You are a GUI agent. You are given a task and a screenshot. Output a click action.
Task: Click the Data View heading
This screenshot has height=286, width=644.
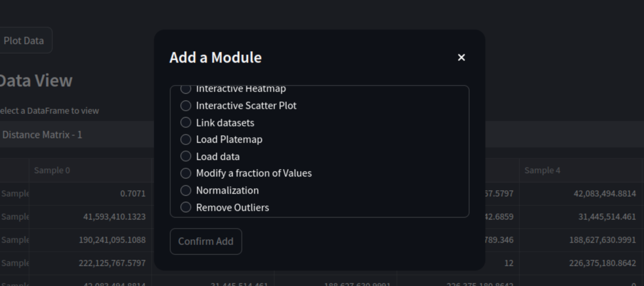coord(36,80)
